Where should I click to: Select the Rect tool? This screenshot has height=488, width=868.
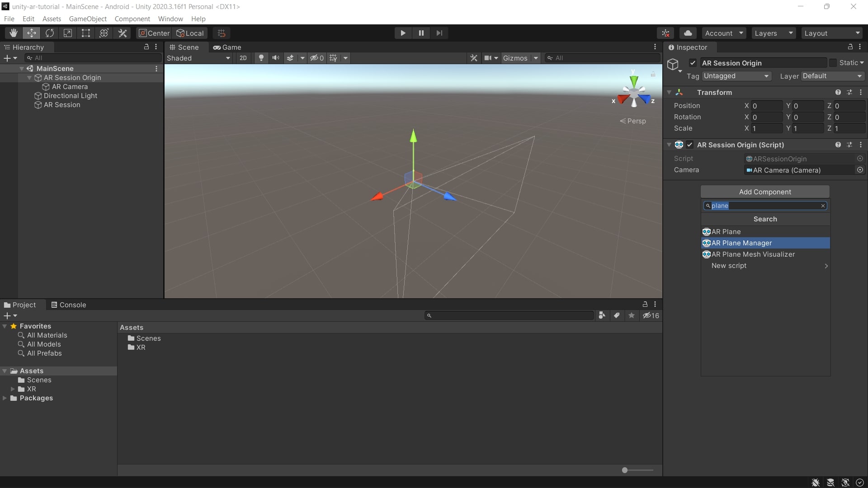(86, 33)
